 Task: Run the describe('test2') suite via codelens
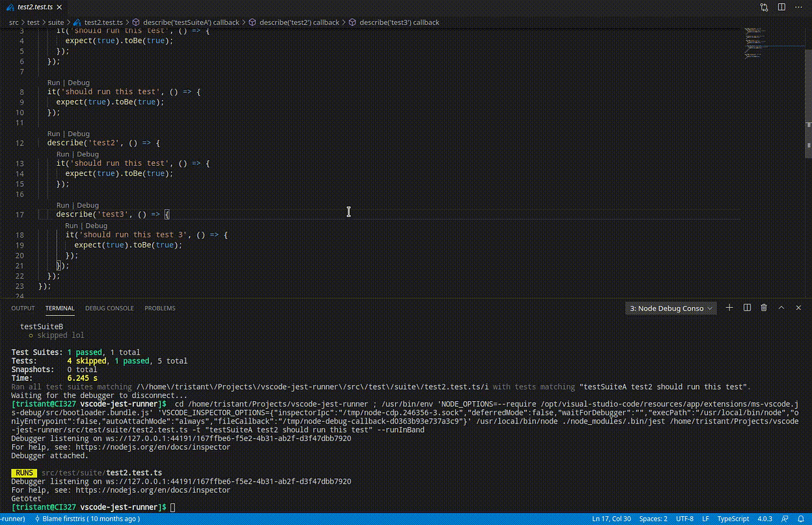53,134
